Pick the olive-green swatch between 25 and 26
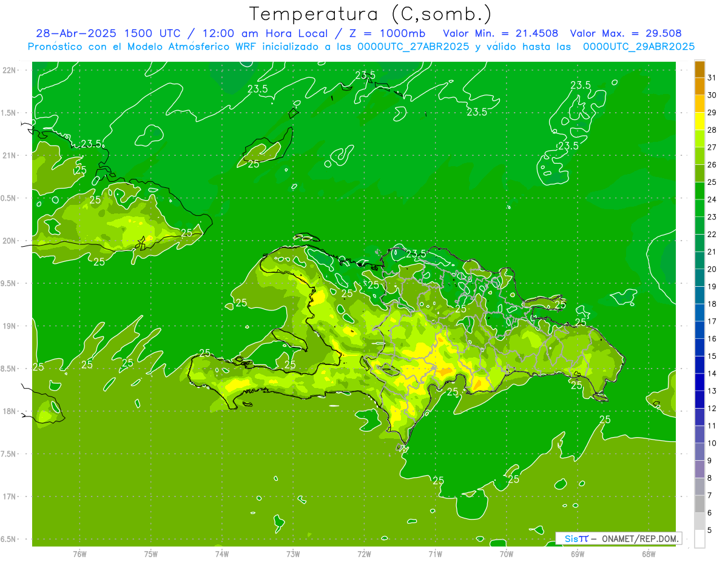Image resolution: width=728 pixels, height=562 pixels. (x=699, y=173)
